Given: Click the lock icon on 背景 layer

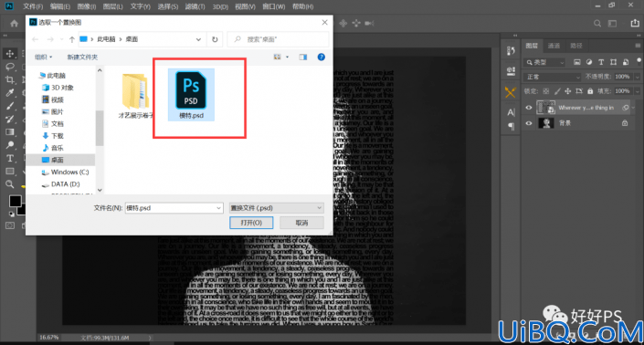Looking at the screenshot, I should tap(625, 123).
